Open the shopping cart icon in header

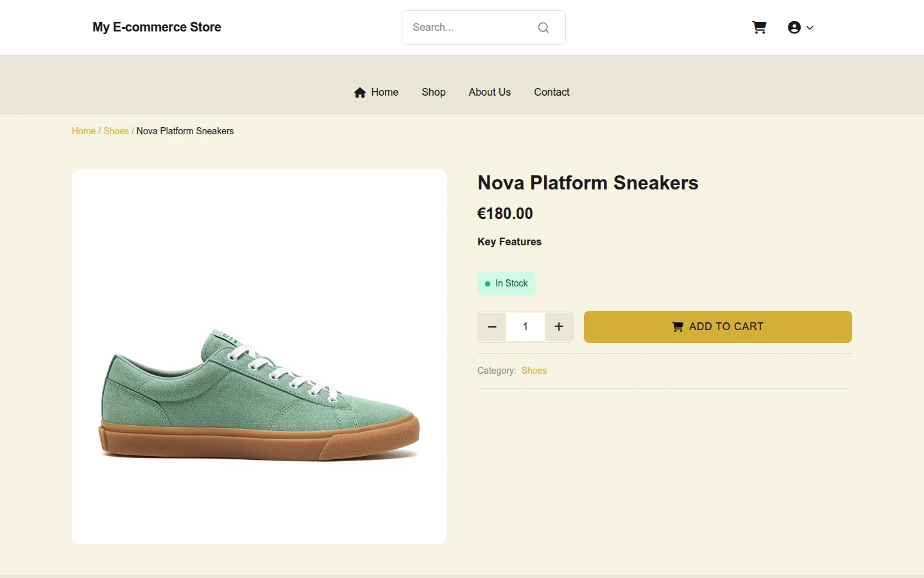click(759, 28)
